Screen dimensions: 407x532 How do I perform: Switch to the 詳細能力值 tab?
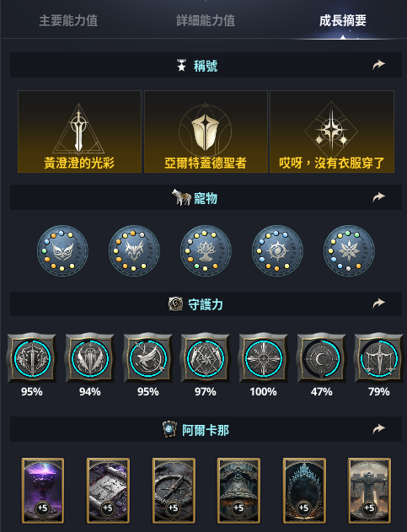206,21
